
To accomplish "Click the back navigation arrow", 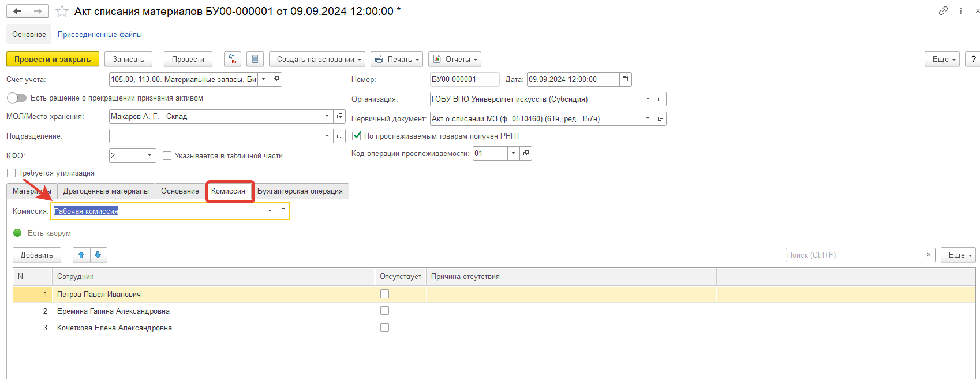I will click(17, 11).
